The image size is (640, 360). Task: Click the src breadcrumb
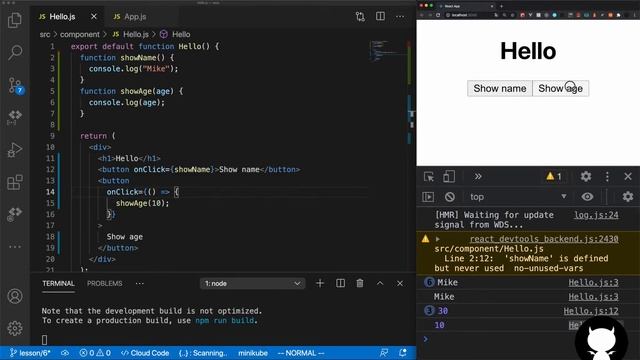[x=45, y=34]
